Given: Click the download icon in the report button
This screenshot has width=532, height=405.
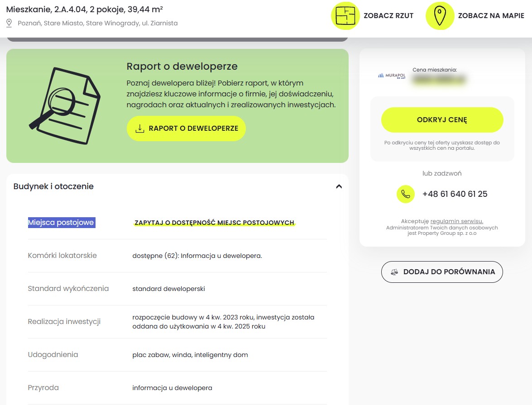Looking at the screenshot, I should [x=140, y=129].
